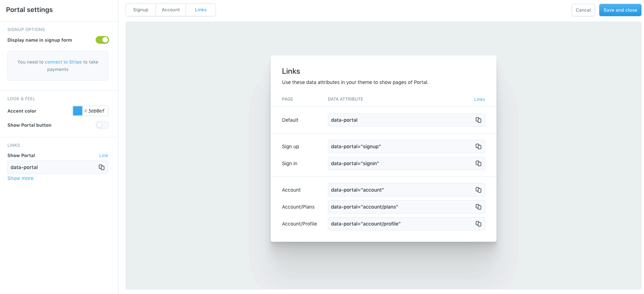Open the accent color swatch picker
644x294 pixels.
78,111
